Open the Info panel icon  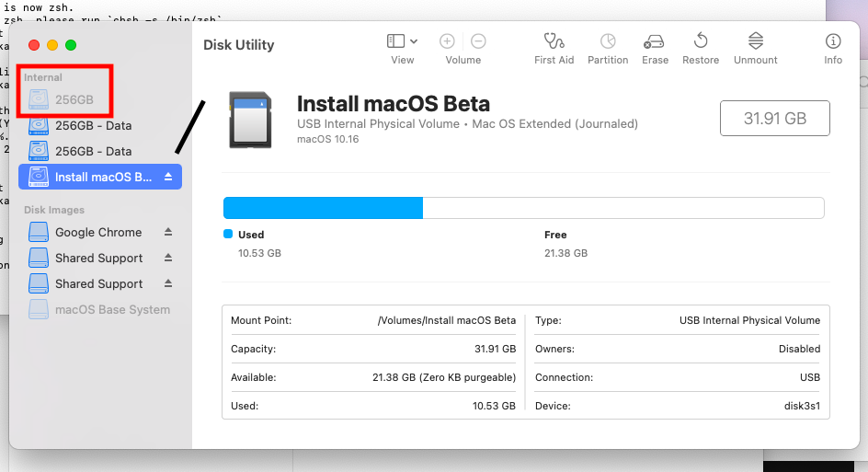coord(833,41)
